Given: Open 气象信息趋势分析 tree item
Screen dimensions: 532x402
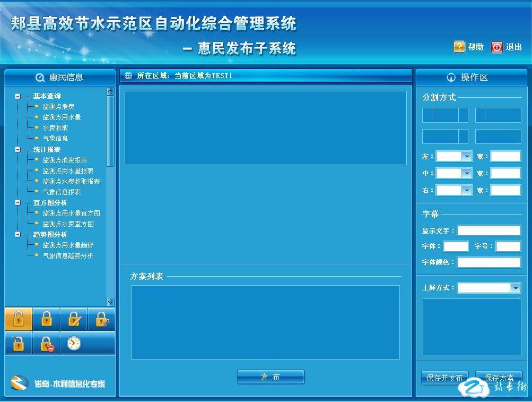Looking at the screenshot, I should tap(68, 256).
